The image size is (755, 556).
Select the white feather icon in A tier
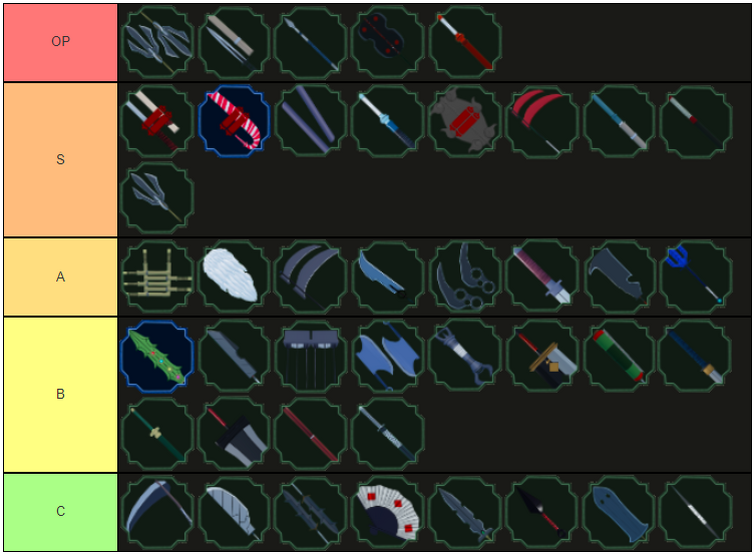(x=234, y=277)
